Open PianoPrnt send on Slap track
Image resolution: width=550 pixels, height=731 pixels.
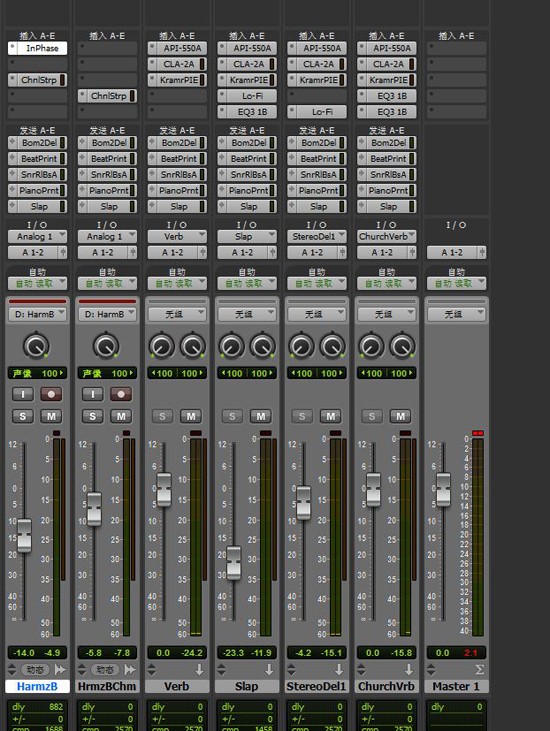pos(248,191)
